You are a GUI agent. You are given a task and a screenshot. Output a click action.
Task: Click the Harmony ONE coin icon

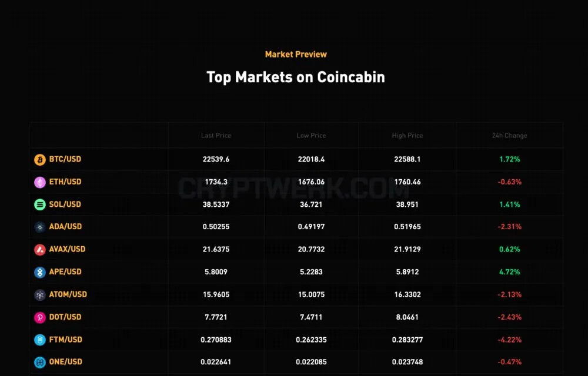click(40, 362)
